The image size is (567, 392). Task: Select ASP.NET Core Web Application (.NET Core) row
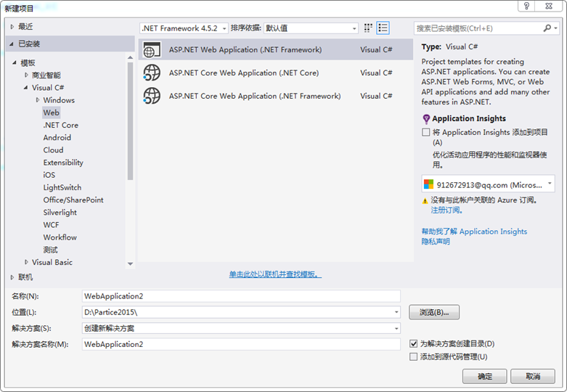click(x=276, y=73)
